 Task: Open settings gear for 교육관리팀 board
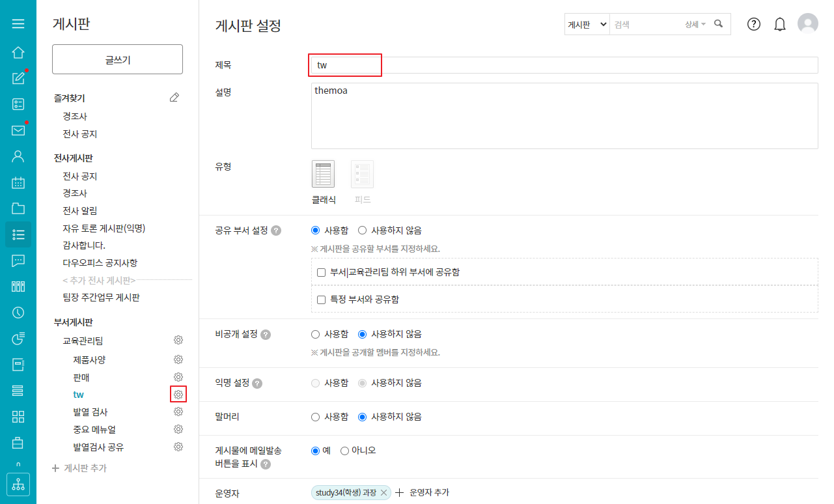click(x=178, y=340)
